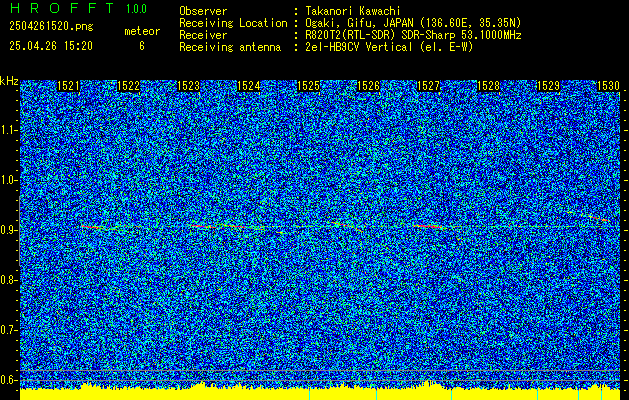Click the R820T2(RTL-SDR) SDR-Sharp receiver text
Screen dimensions: 629x400
point(413,35)
